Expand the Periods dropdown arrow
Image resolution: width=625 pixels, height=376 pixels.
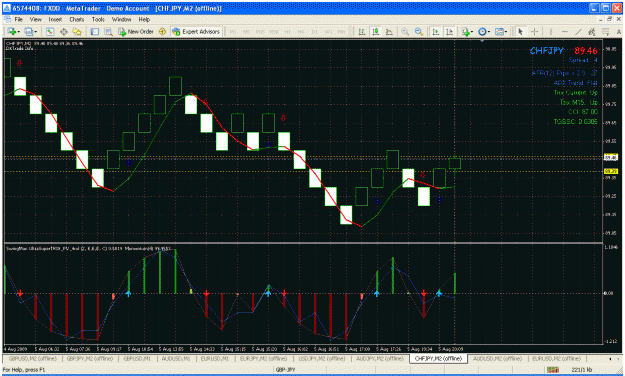pyautogui.click(x=489, y=32)
